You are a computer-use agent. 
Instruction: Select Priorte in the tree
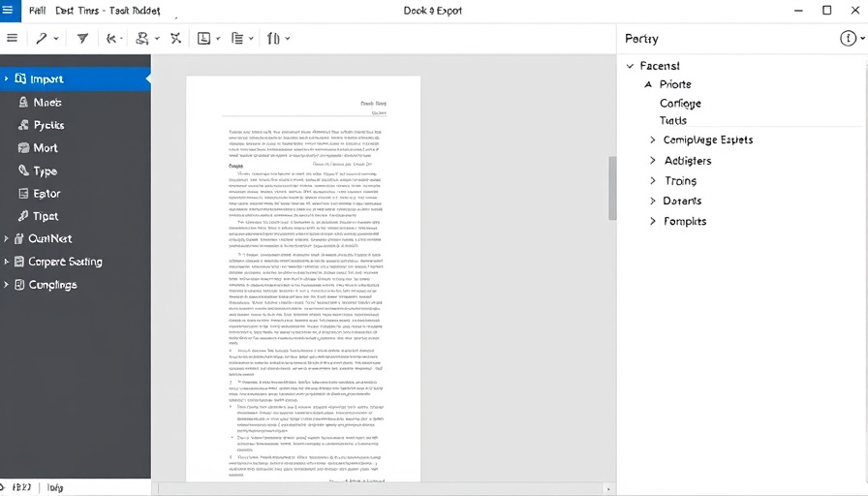[x=675, y=84]
